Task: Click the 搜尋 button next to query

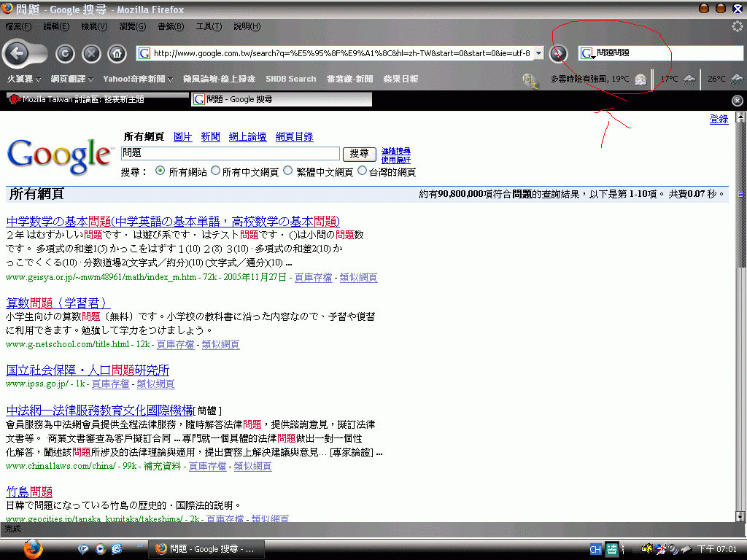Action: coord(359,154)
